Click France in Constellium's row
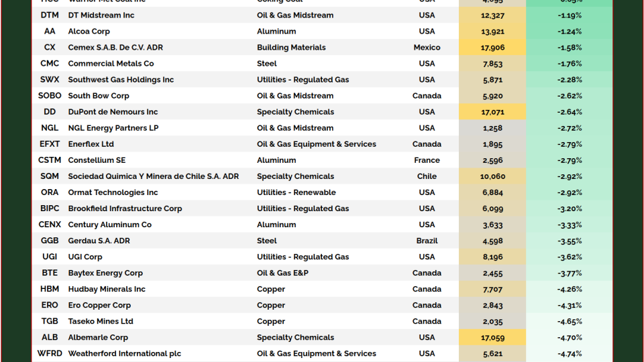Image resolution: width=644 pixels, height=362 pixels. (427, 160)
